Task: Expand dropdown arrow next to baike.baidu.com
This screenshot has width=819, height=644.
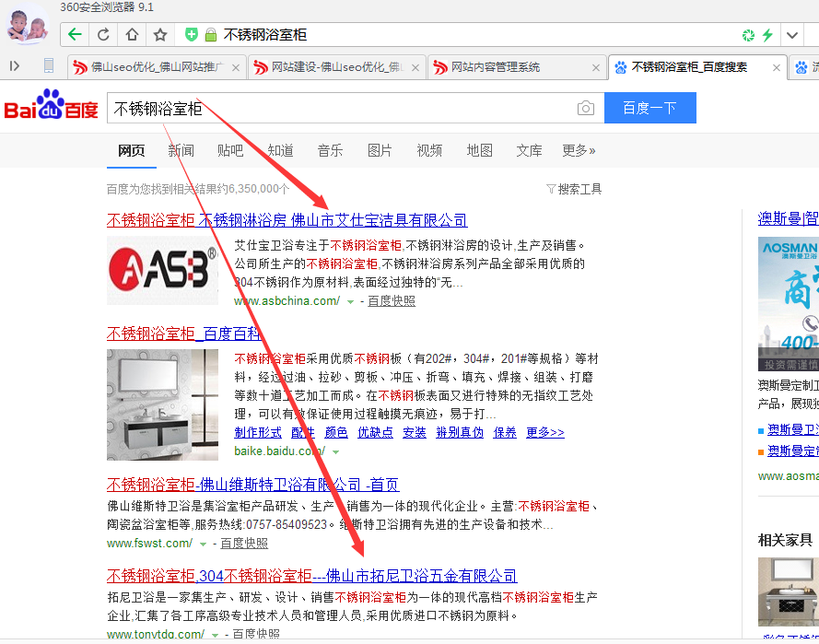Action: tap(336, 451)
